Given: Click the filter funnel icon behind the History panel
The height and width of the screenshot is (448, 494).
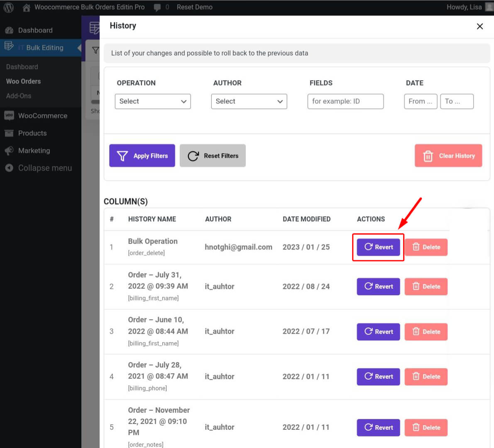Looking at the screenshot, I should pos(95,50).
